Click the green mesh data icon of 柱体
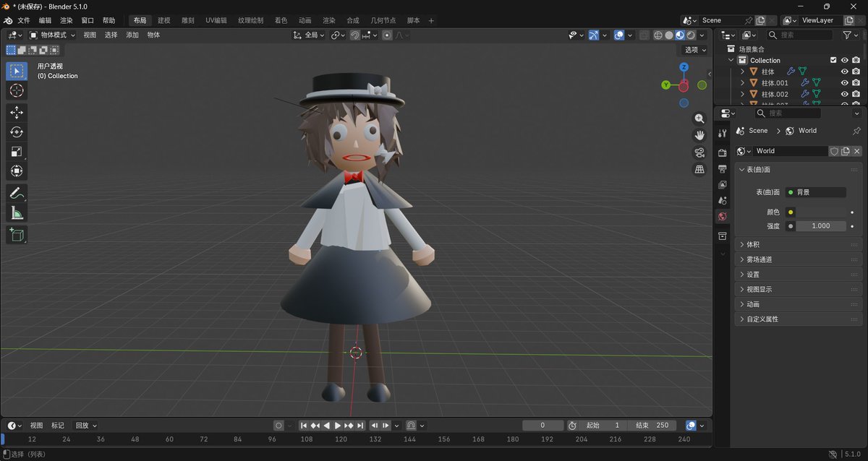Screen dimensions: 868x461 point(802,72)
